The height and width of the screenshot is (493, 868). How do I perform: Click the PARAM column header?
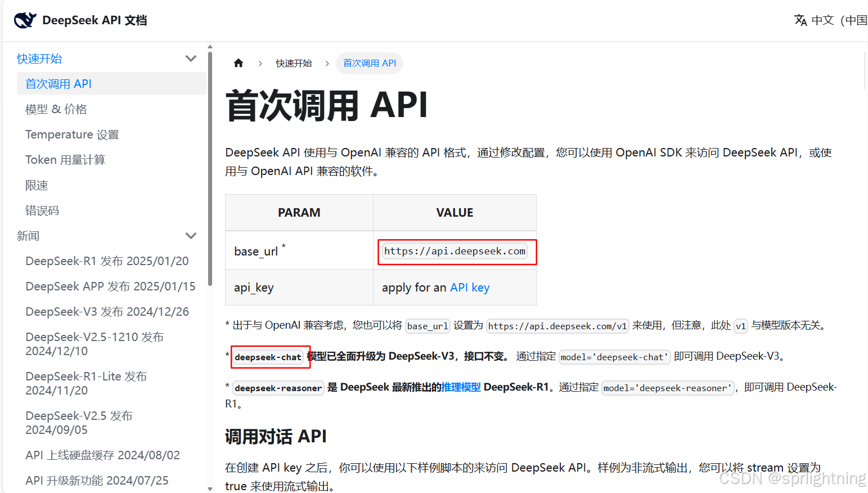tap(299, 213)
